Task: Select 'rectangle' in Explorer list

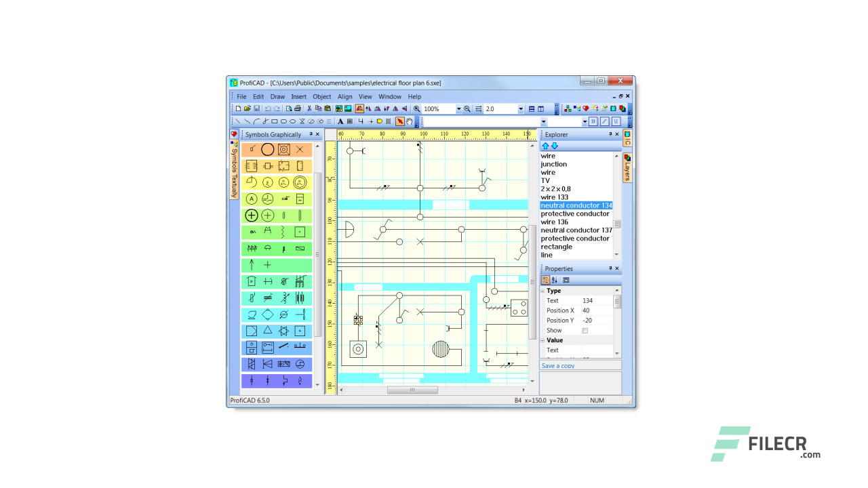Action: pyautogui.click(x=557, y=247)
